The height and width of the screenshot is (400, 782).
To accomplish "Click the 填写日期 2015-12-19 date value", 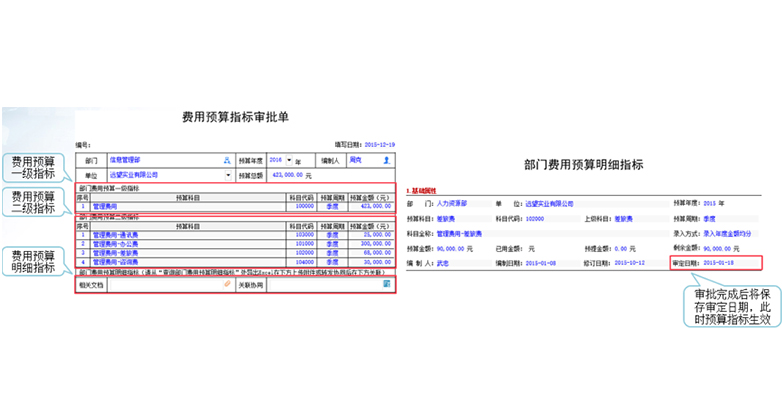I will (378, 143).
